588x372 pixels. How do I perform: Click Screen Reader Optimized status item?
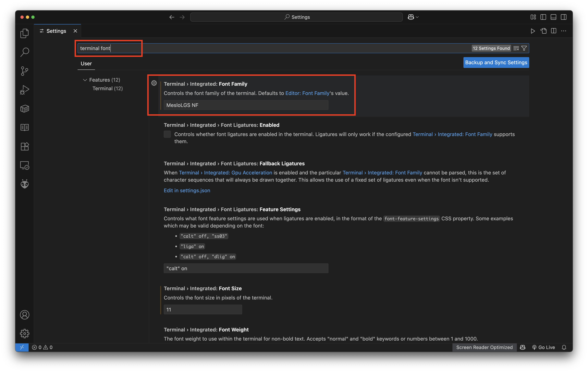point(484,347)
